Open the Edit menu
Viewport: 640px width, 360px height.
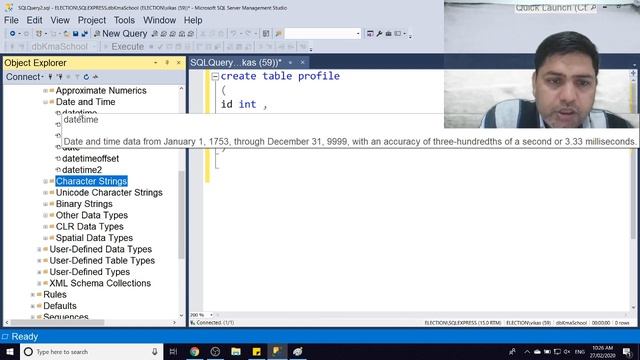[x=34, y=20]
